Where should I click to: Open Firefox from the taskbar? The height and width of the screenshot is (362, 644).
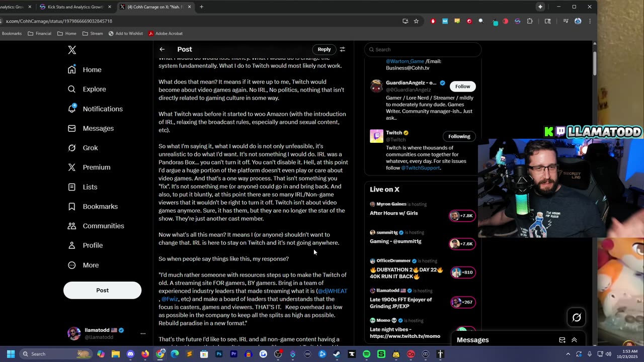point(145,354)
